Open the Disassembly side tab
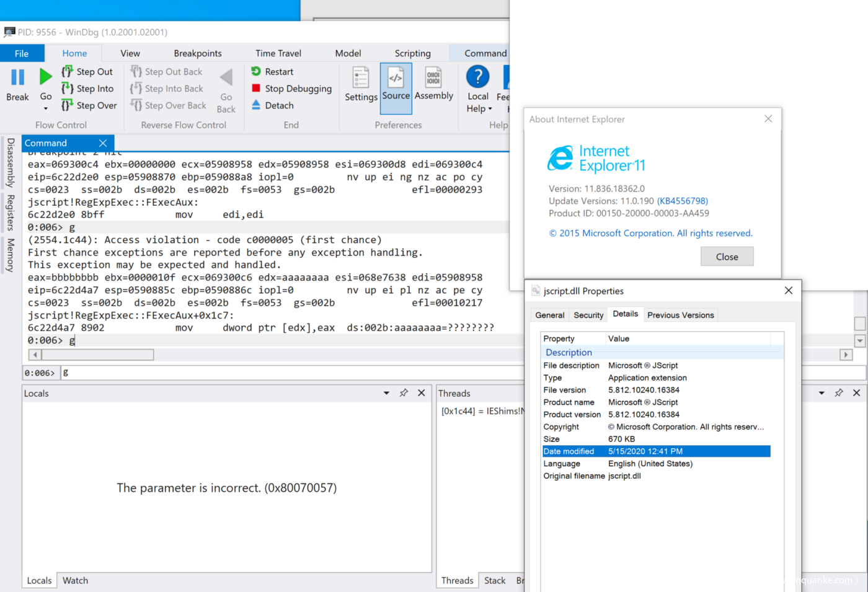The height and width of the screenshot is (592, 868). [10, 162]
